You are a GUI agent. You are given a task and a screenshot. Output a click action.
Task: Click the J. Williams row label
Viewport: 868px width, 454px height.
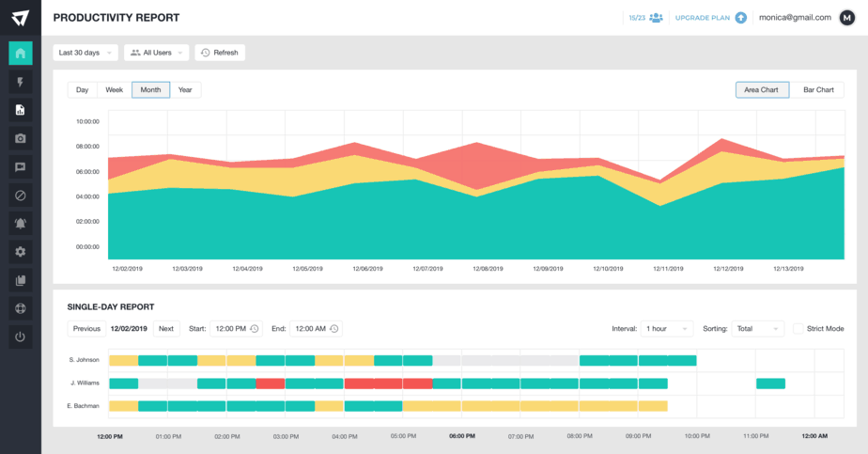85,383
